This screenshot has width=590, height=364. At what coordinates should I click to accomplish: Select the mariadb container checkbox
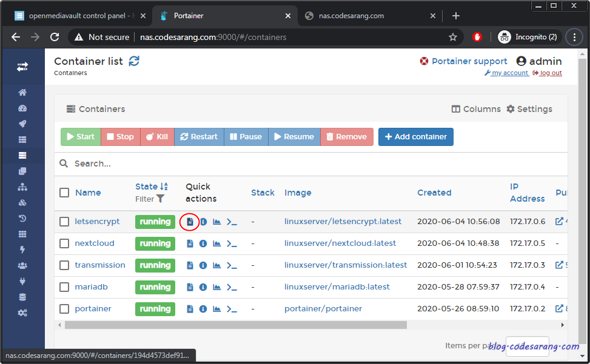64,287
